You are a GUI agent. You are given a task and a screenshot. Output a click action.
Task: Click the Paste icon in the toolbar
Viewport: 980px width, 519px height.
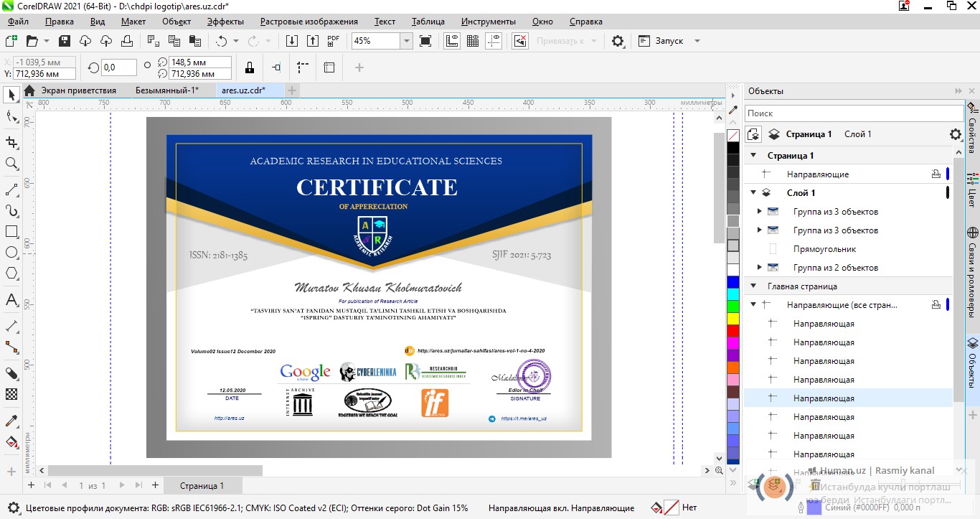194,41
